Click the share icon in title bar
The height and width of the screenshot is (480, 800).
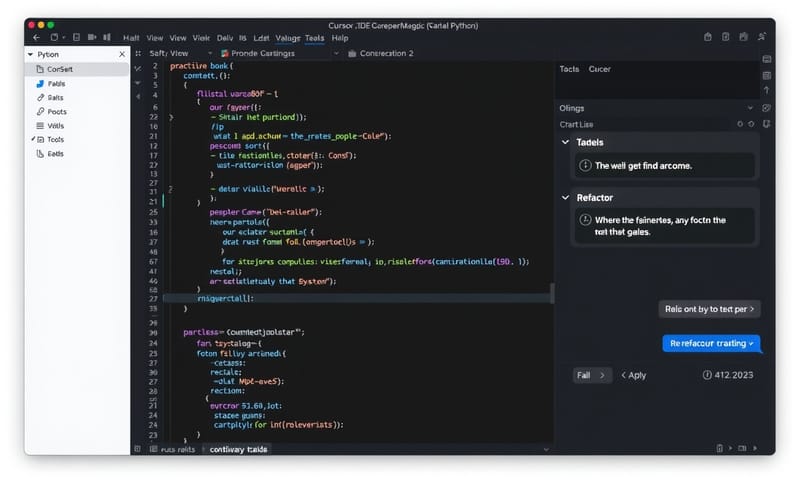pyautogui.click(x=708, y=37)
